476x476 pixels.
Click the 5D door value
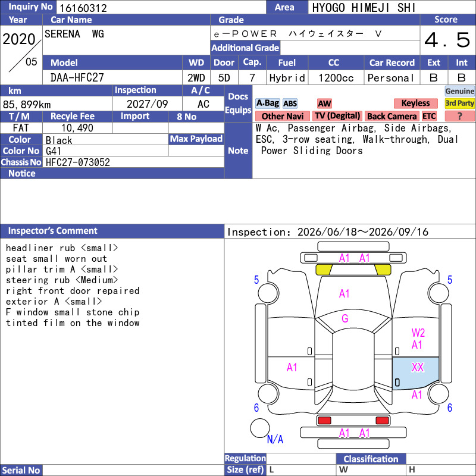(224, 78)
